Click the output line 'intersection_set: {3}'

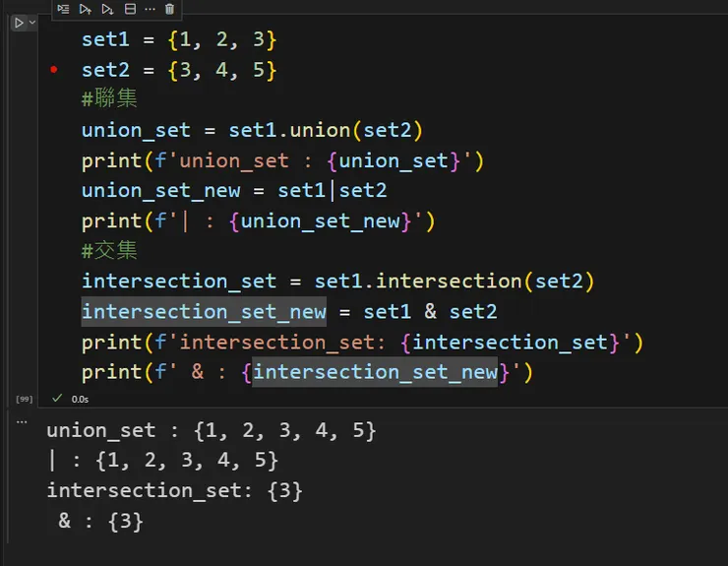[x=174, y=490]
